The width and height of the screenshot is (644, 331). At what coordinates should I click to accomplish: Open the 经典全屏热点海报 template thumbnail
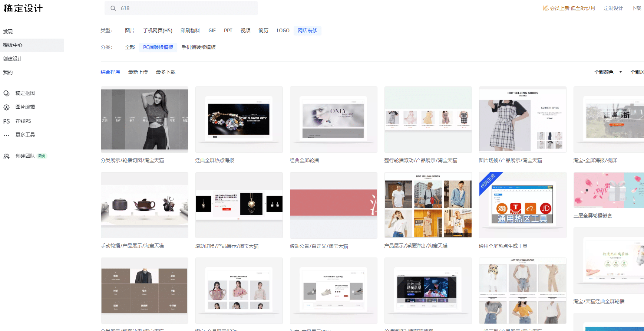pos(239,119)
